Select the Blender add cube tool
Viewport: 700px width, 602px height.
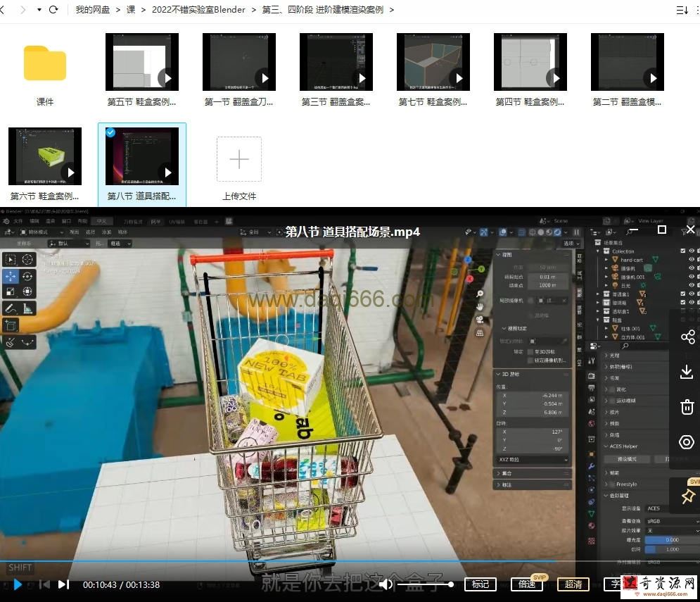coord(11,325)
